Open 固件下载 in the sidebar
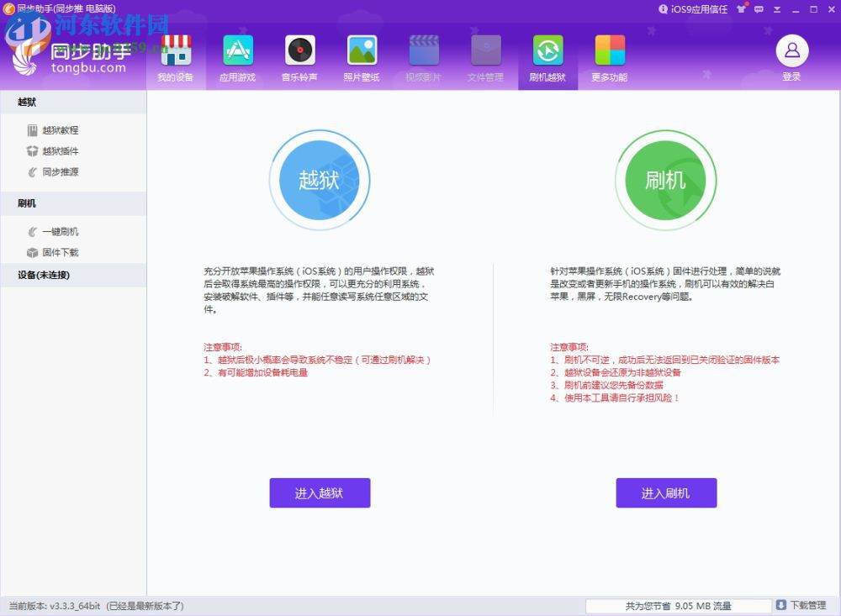This screenshot has height=616, width=841. [x=60, y=252]
